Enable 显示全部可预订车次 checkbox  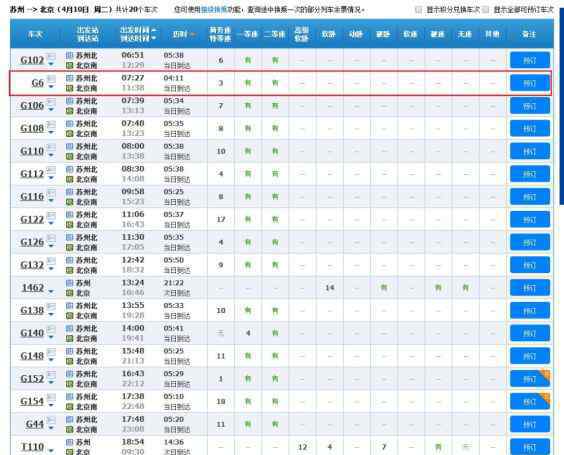[486, 10]
